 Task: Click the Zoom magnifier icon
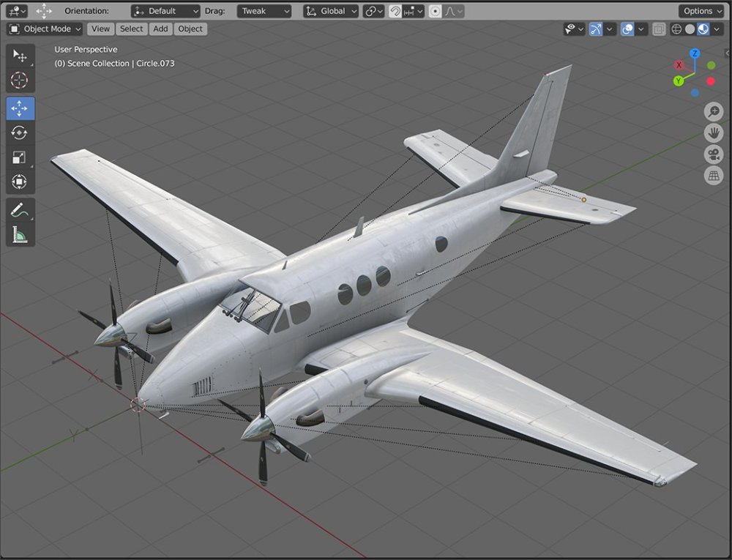click(714, 111)
